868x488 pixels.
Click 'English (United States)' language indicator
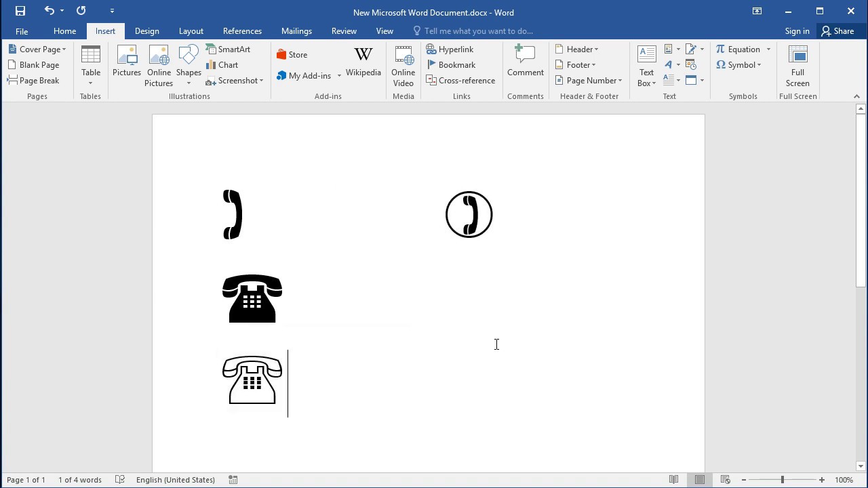pos(176,480)
